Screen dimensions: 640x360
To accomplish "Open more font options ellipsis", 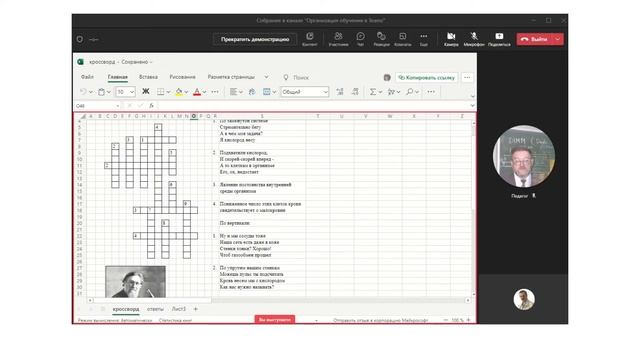I will 215,92.
